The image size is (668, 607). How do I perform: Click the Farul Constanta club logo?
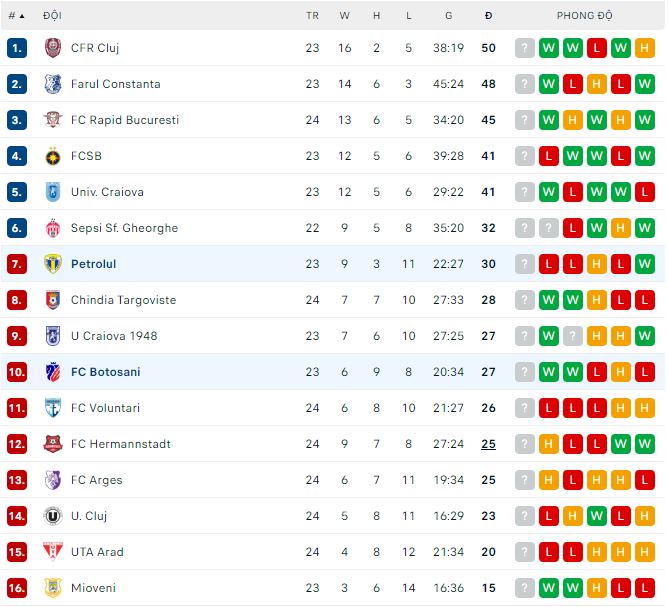(53, 84)
